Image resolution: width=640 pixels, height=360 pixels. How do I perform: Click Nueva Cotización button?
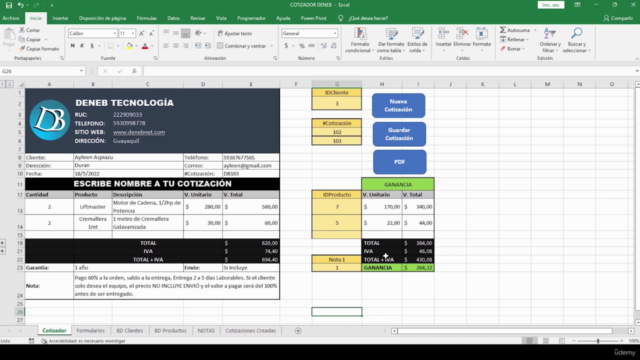point(398,105)
